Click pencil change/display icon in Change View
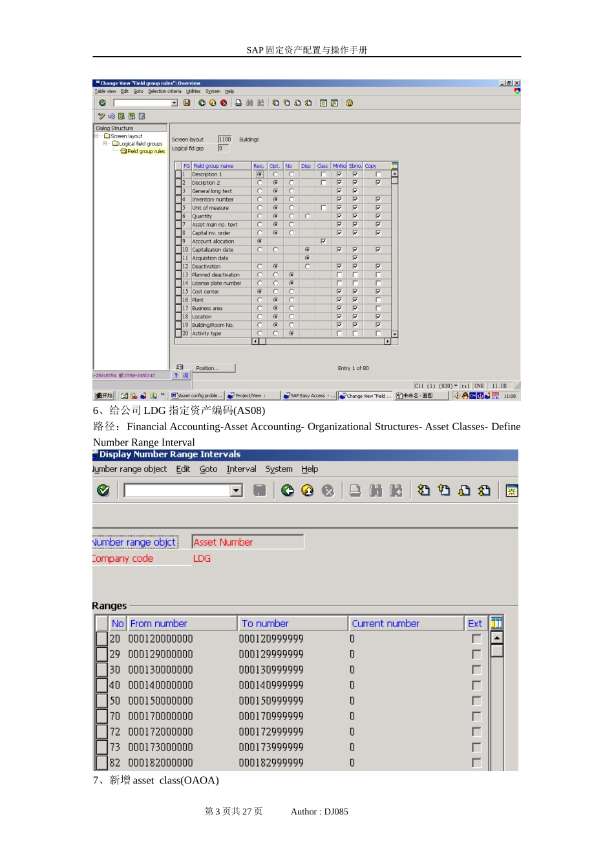 101,116
